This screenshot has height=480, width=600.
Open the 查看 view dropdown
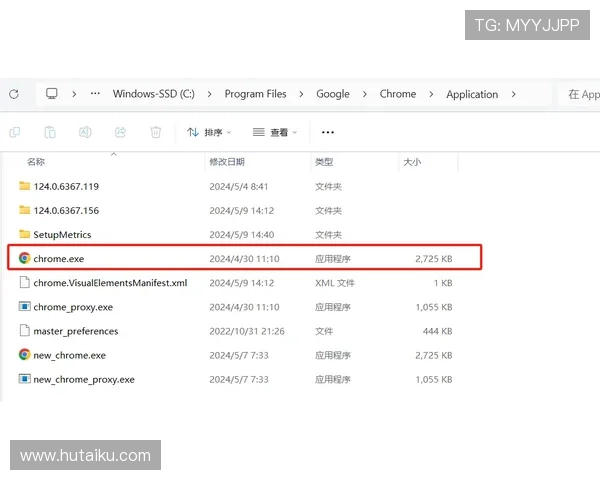coord(275,132)
